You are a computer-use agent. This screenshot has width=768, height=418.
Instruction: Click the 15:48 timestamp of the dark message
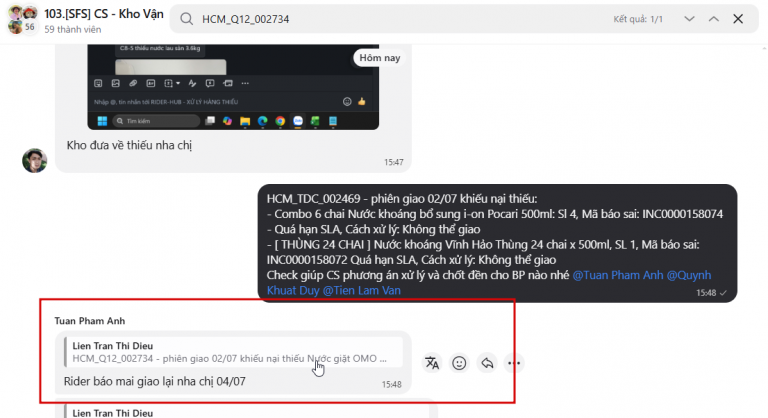(x=706, y=293)
